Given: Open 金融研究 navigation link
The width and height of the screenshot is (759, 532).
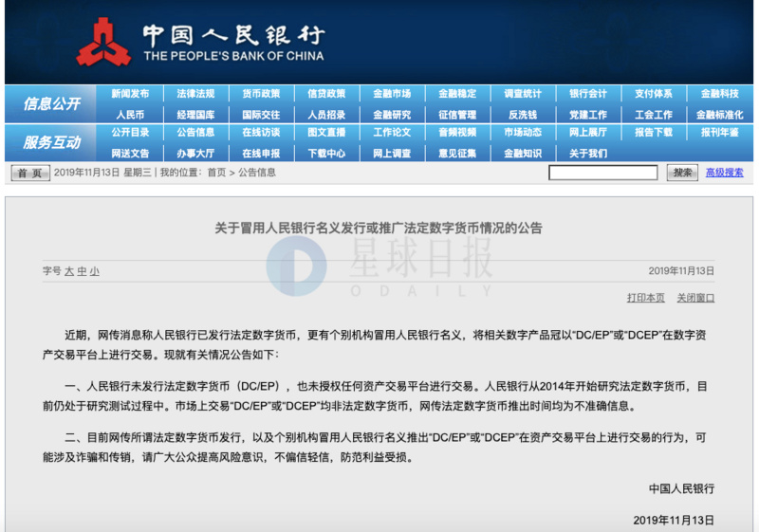Looking at the screenshot, I should pos(392,115).
